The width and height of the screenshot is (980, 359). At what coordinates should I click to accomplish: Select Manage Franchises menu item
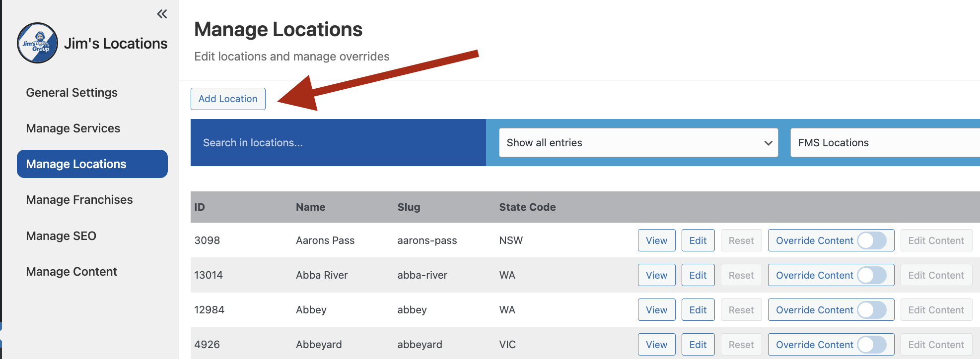(79, 200)
